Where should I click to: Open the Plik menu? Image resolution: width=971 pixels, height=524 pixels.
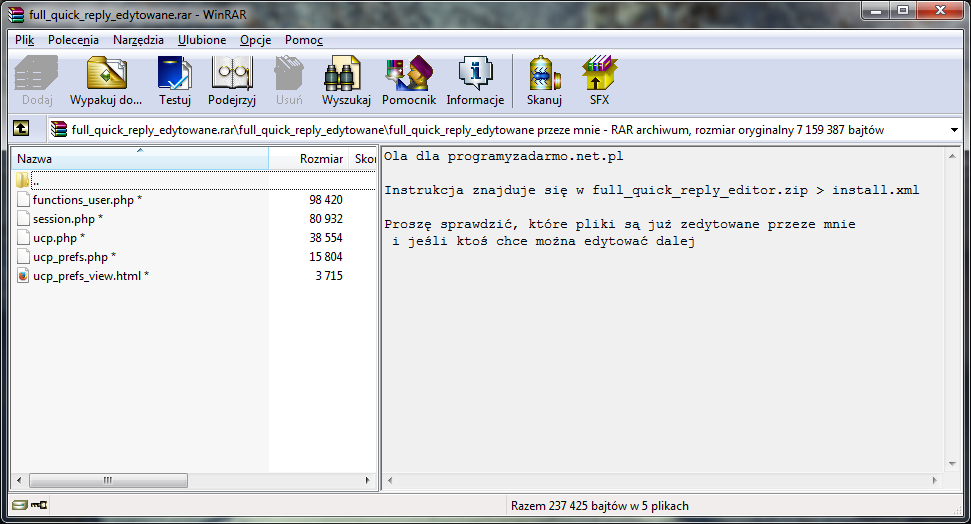(25, 40)
